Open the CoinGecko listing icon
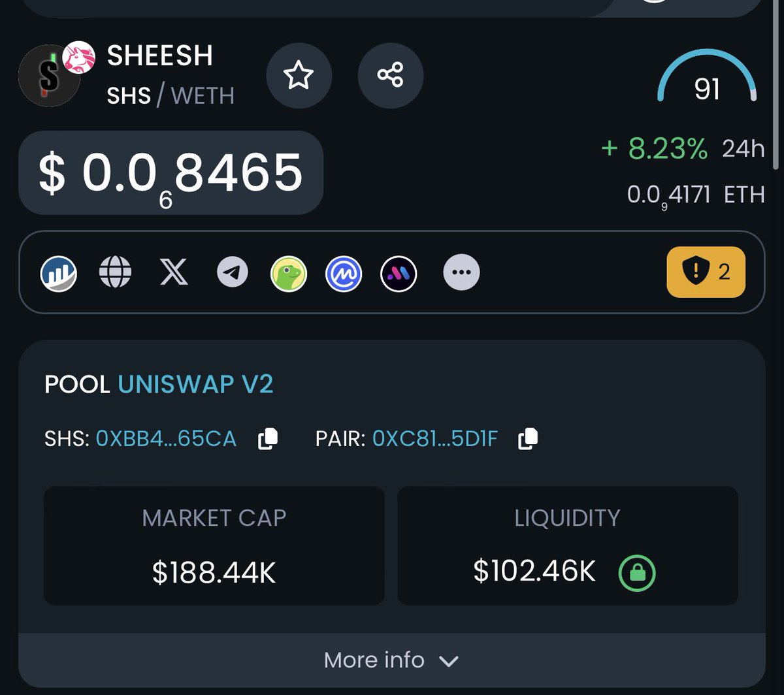 click(289, 272)
